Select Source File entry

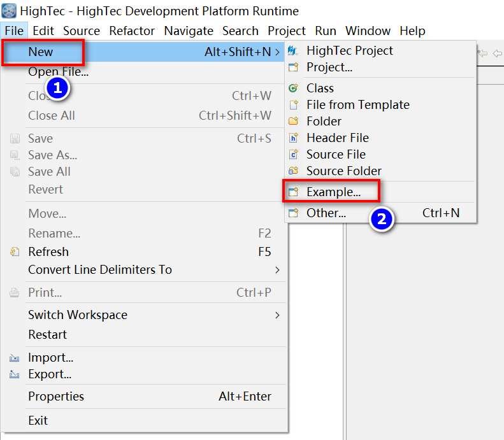point(380,155)
